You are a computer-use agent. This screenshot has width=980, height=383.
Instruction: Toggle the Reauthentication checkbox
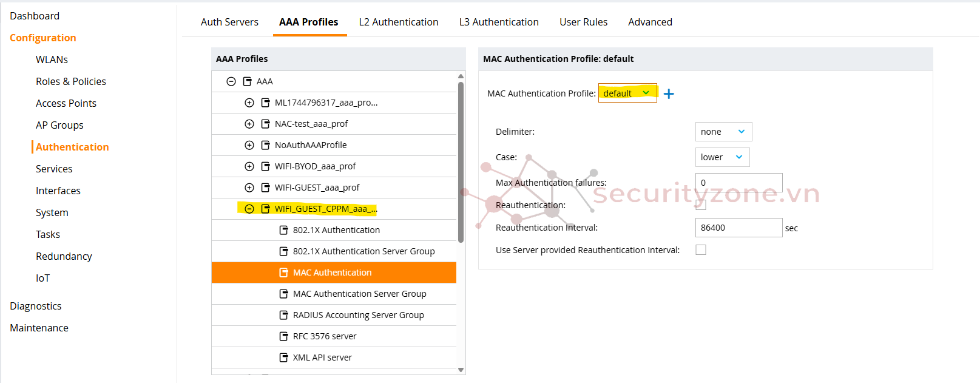tap(701, 205)
